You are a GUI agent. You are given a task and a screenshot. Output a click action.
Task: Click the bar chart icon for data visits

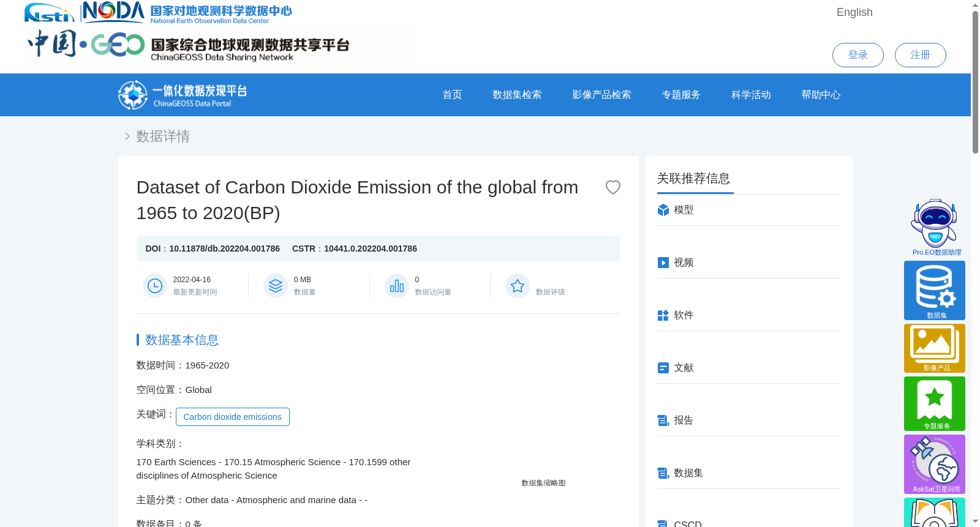click(397, 286)
